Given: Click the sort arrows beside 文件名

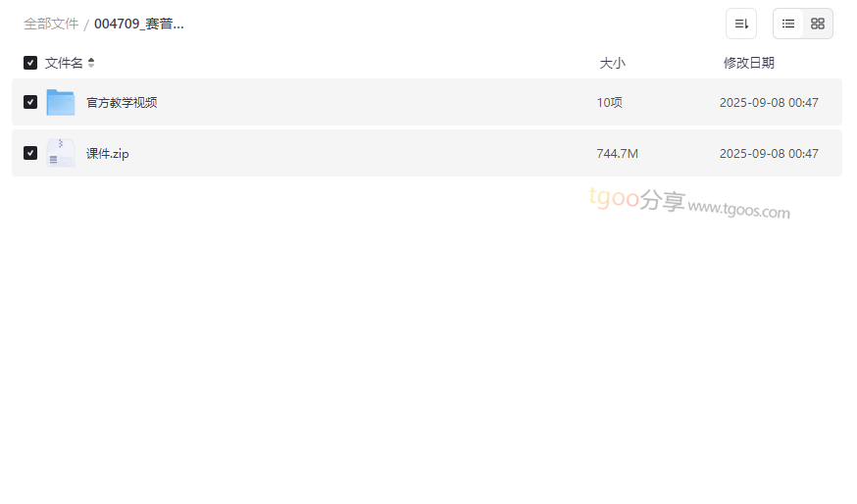Looking at the screenshot, I should pos(91,63).
